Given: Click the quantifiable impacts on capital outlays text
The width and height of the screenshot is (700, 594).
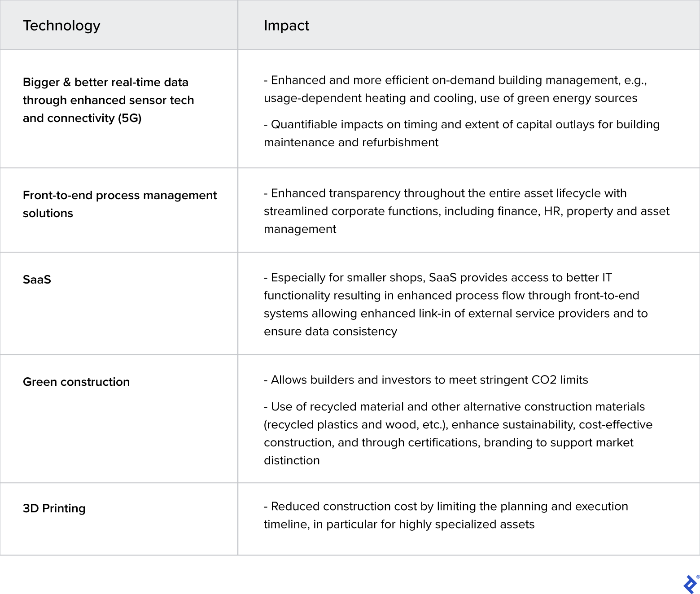Looking at the screenshot, I should click(x=462, y=133).
